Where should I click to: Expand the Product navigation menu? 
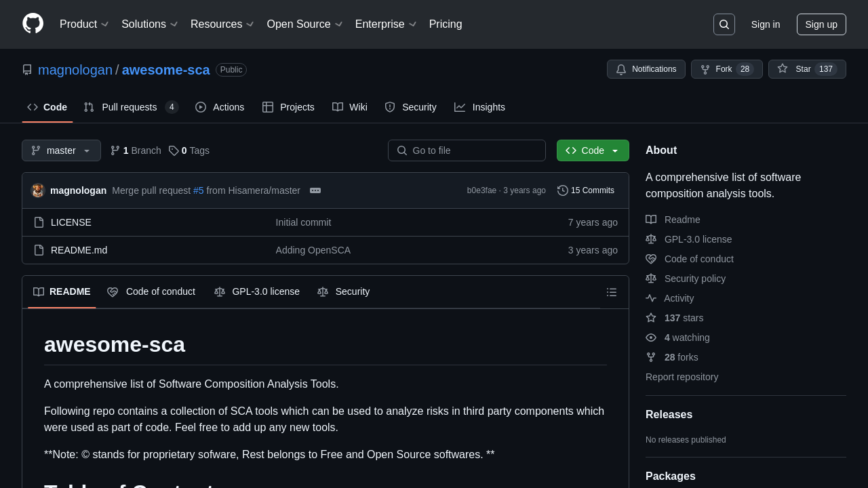click(84, 24)
